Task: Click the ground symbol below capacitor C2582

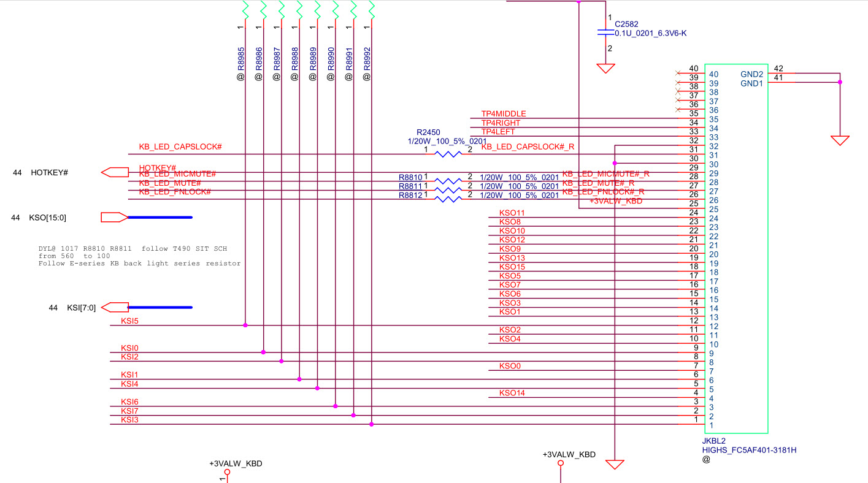Action: [606, 68]
